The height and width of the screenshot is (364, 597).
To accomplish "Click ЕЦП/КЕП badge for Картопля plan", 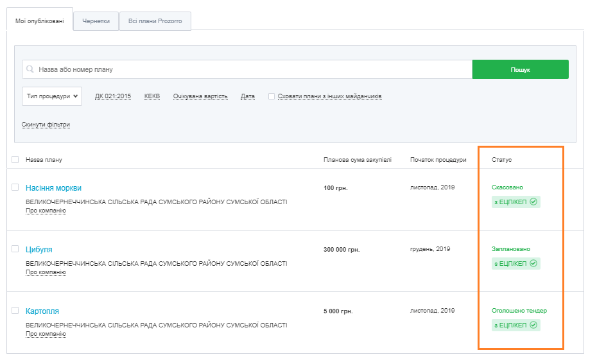I will [x=515, y=325].
